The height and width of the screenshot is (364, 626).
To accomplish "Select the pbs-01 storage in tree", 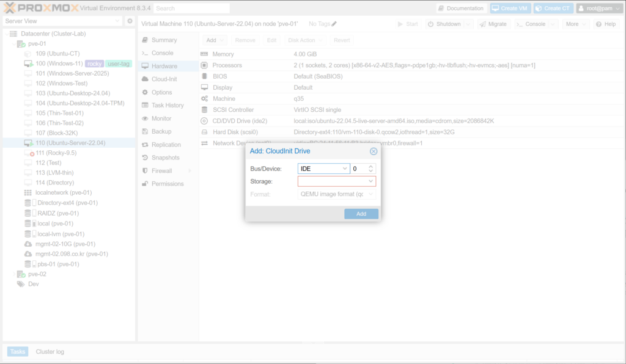I will tap(57, 264).
